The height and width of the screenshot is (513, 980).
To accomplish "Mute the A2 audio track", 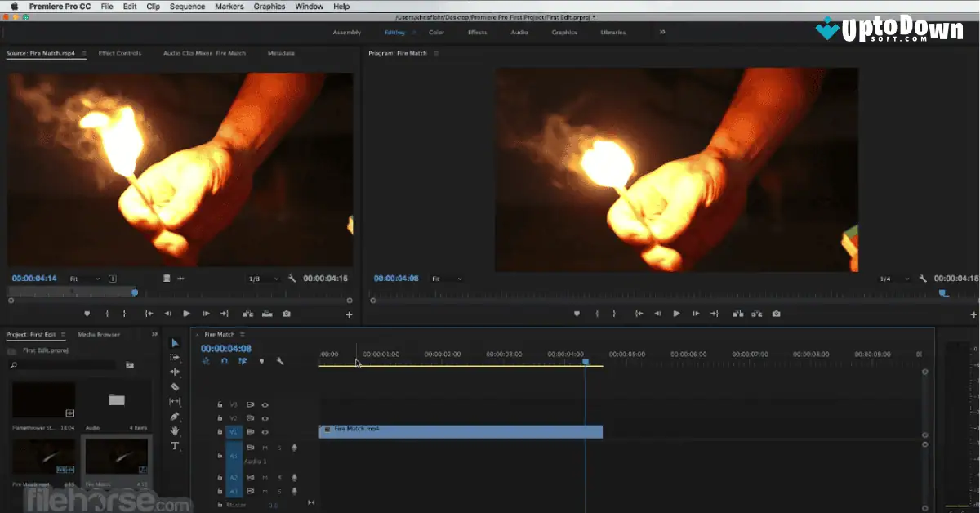I will click(x=265, y=477).
